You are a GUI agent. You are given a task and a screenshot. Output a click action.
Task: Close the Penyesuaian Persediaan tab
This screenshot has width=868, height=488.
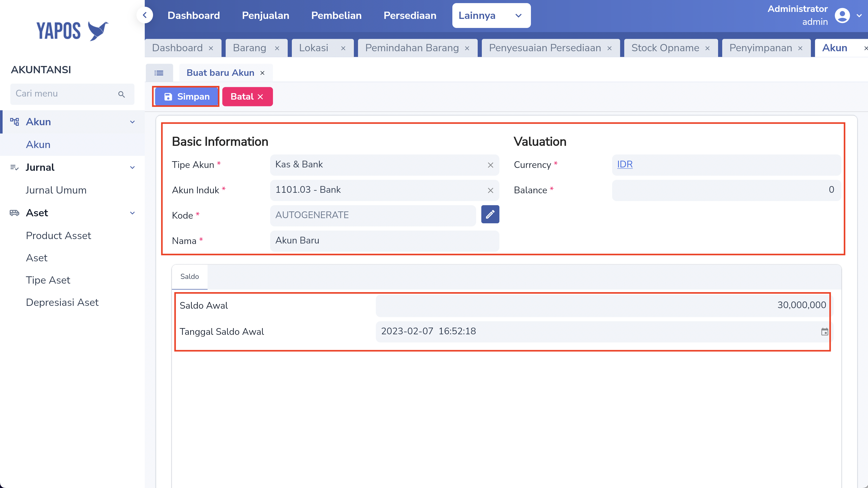click(x=609, y=48)
